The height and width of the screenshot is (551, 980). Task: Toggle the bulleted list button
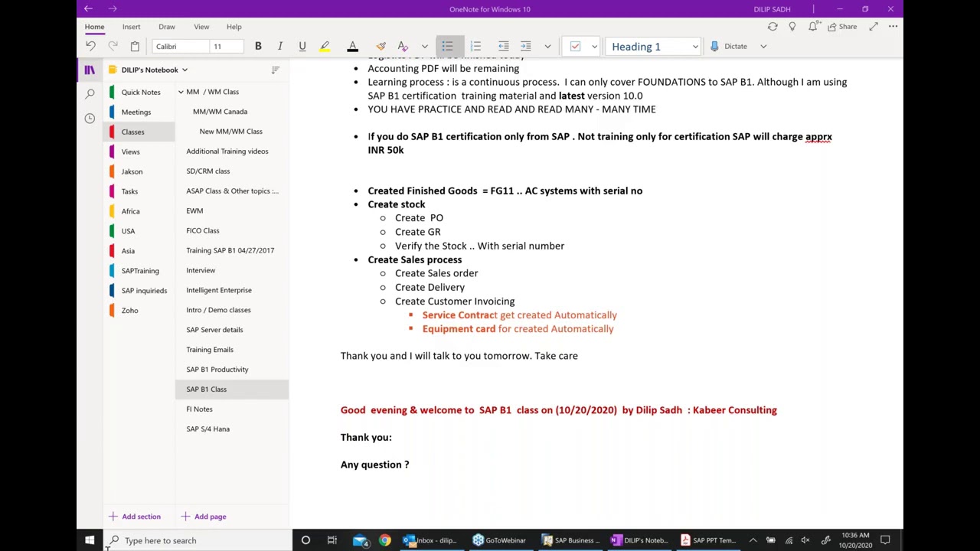pyautogui.click(x=448, y=47)
